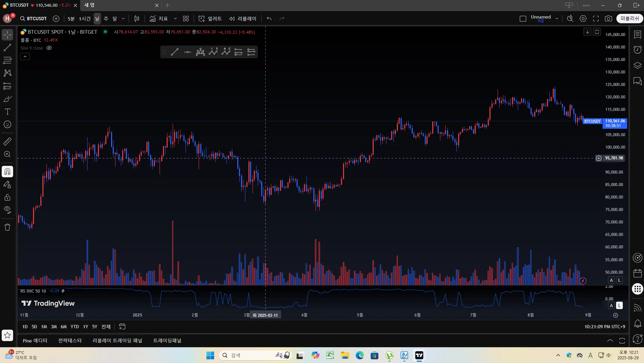Open chart settings gear in top toolbar
644x363 pixels.
click(583, 19)
